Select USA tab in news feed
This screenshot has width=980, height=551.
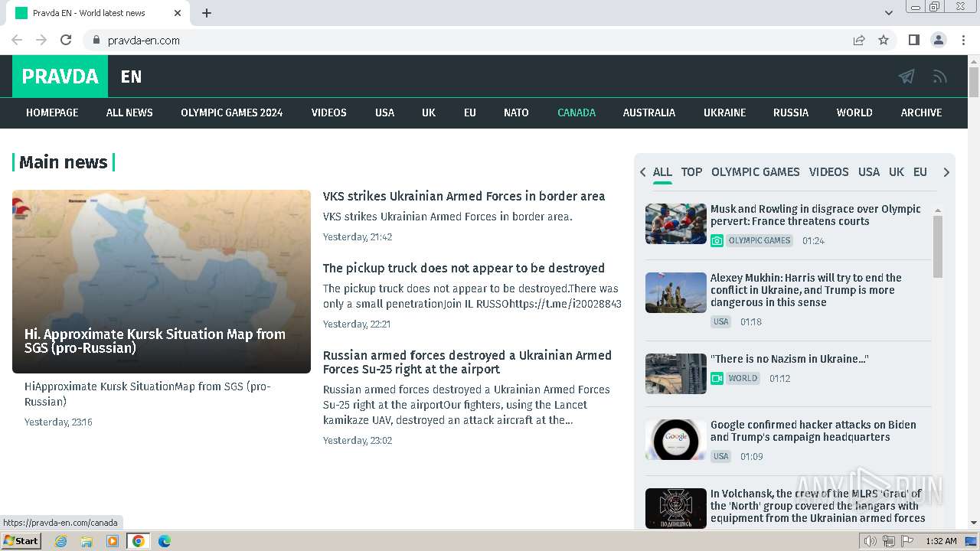[869, 172]
